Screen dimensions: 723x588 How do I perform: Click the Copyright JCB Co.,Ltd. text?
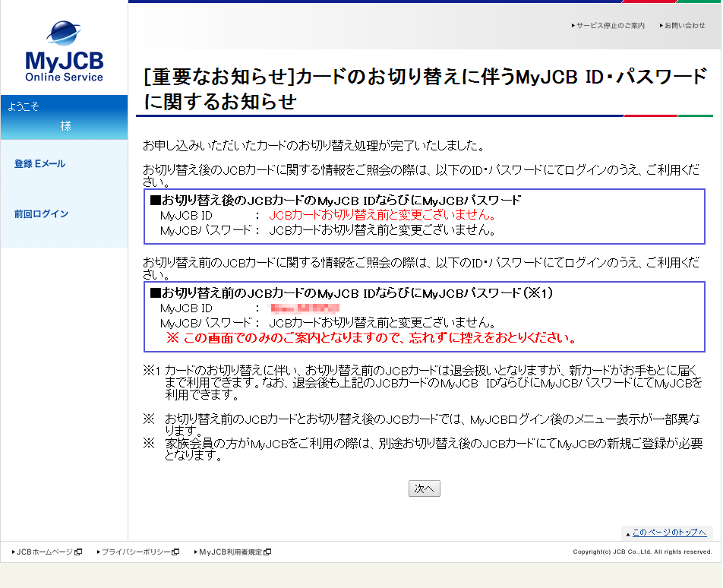642,552
